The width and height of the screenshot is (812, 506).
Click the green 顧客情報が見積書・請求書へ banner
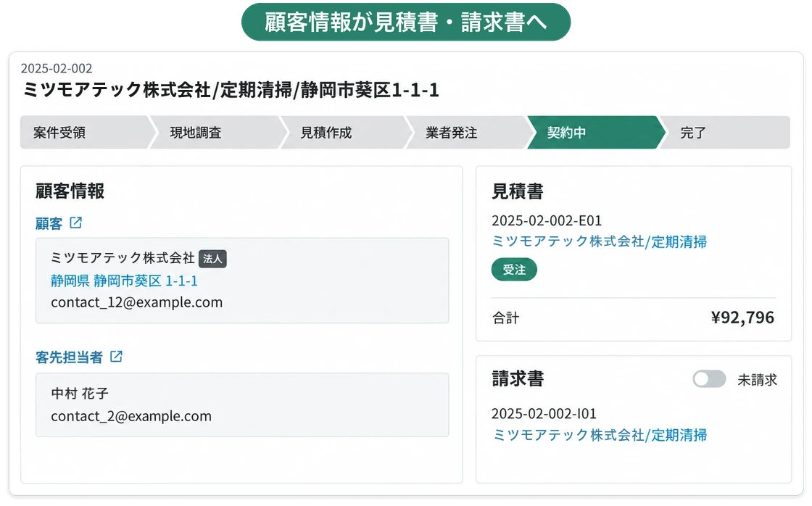406,22
